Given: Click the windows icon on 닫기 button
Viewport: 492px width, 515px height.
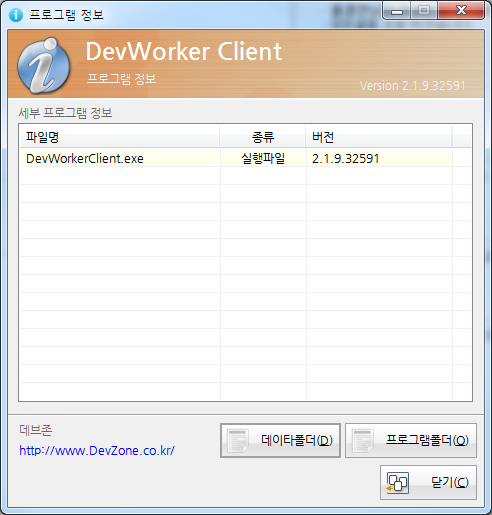Looking at the screenshot, I should (x=397, y=482).
